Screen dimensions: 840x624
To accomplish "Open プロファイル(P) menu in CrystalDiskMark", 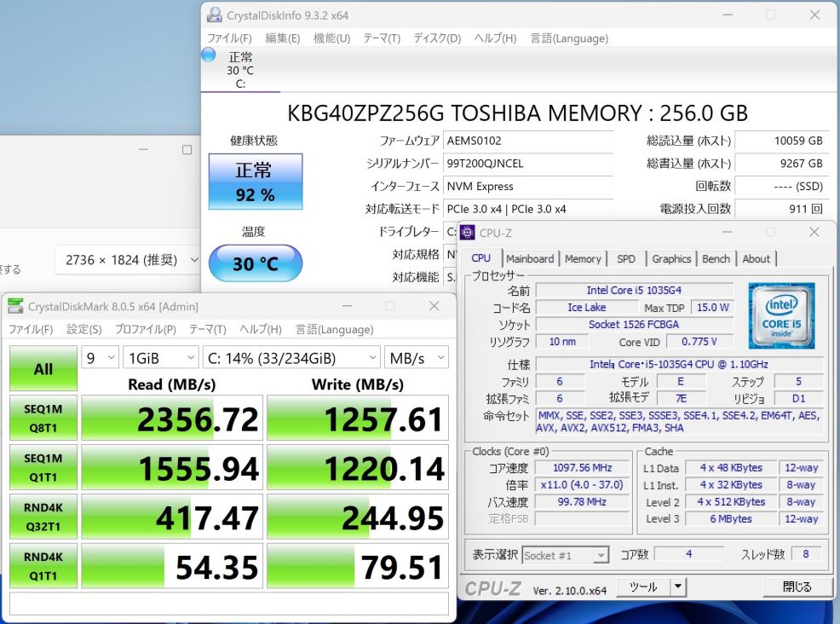I will [145, 329].
